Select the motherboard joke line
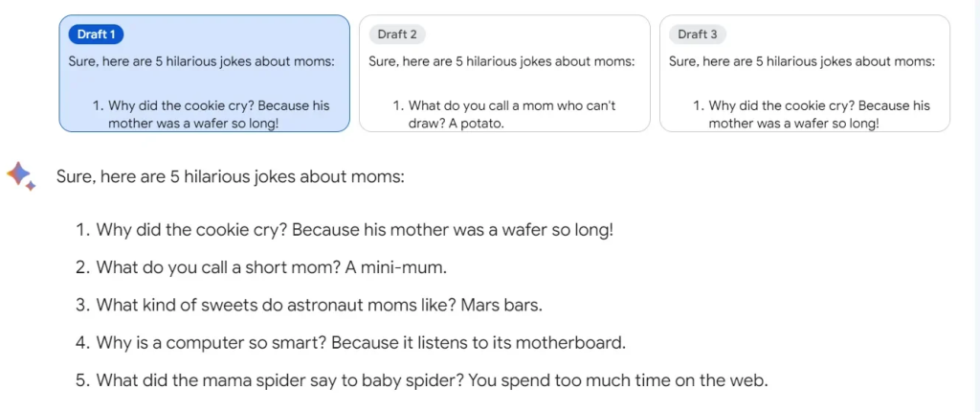Screen dimensions: 980x412 coord(361,342)
